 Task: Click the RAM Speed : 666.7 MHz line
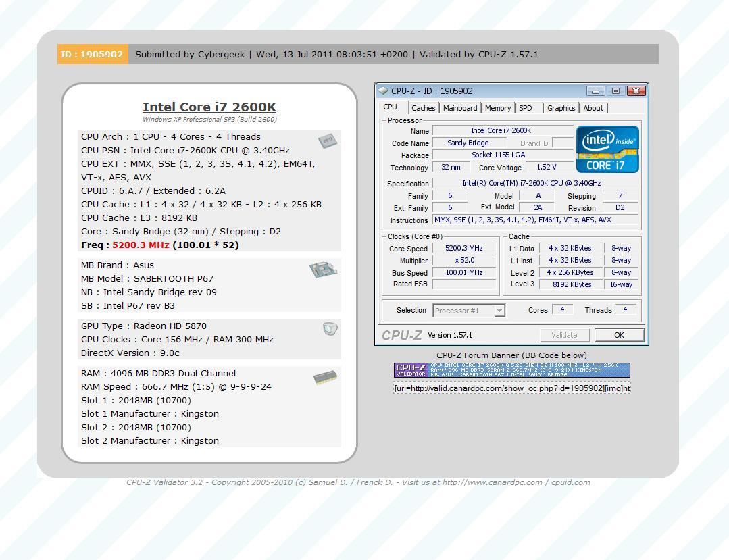coord(176,387)
